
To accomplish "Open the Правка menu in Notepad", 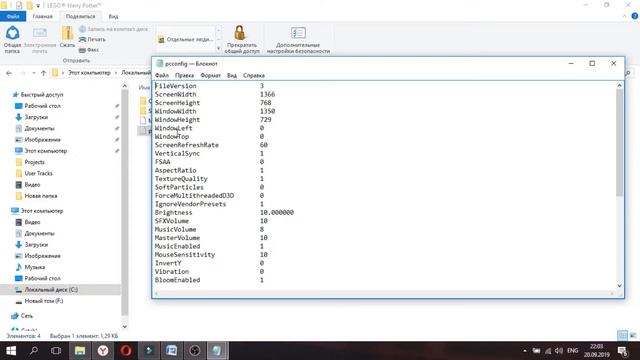I will coord(184,76).
